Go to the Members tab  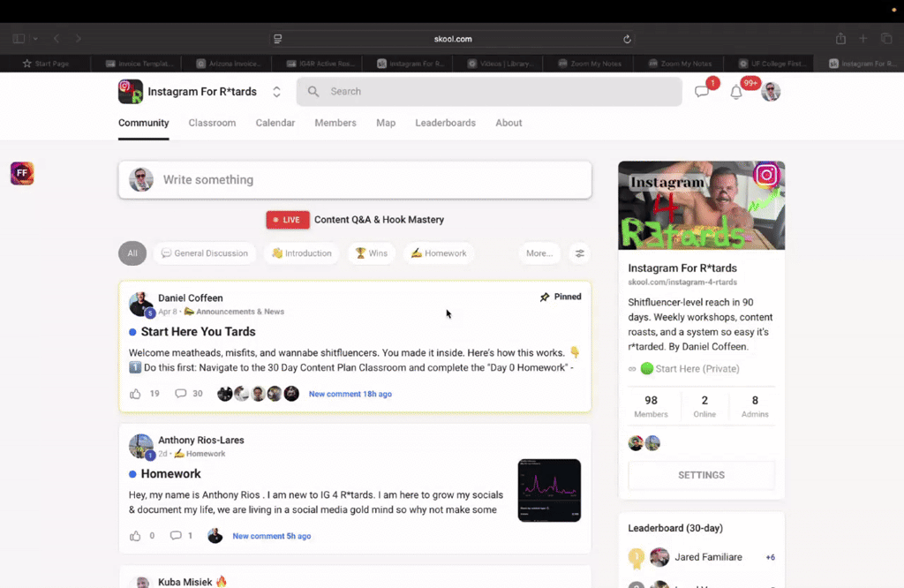point(335,123)
